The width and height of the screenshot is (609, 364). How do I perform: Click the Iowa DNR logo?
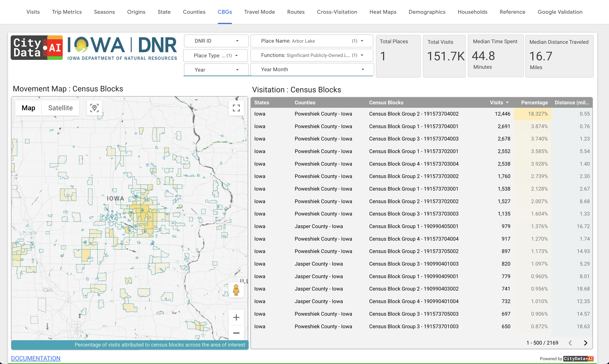[x=122, y=48]
